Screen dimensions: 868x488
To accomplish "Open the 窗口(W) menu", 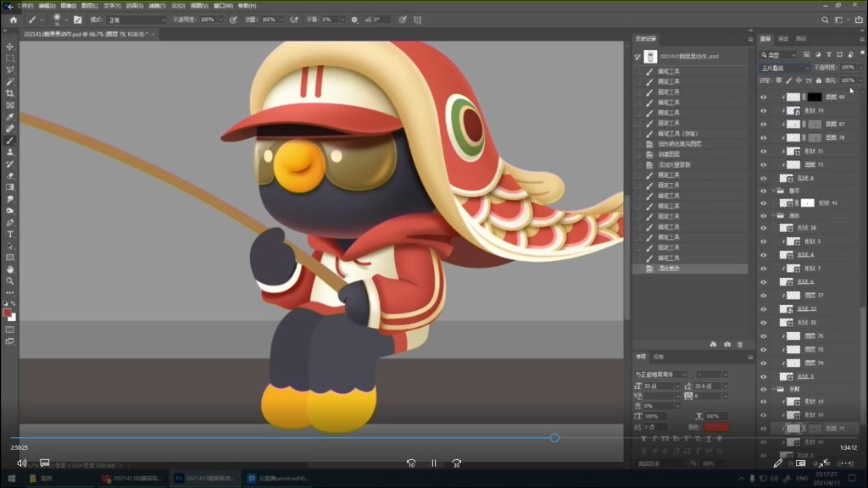I will [x=225, y=5].
